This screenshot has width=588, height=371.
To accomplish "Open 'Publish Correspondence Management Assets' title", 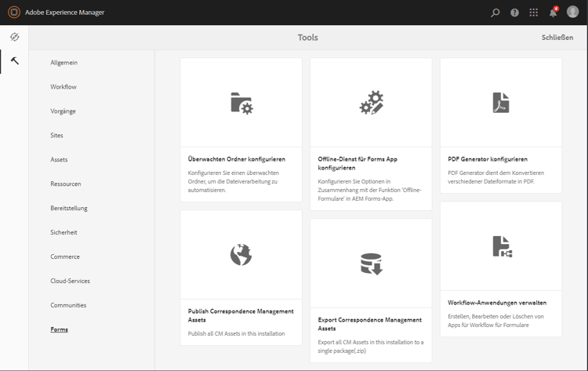I will [x=241, y=315].
